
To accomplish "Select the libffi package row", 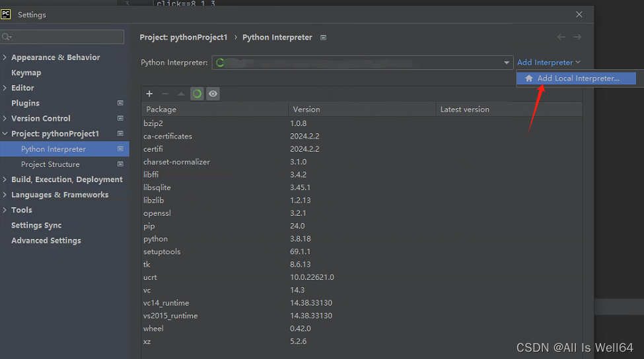I will pos(361,174).
